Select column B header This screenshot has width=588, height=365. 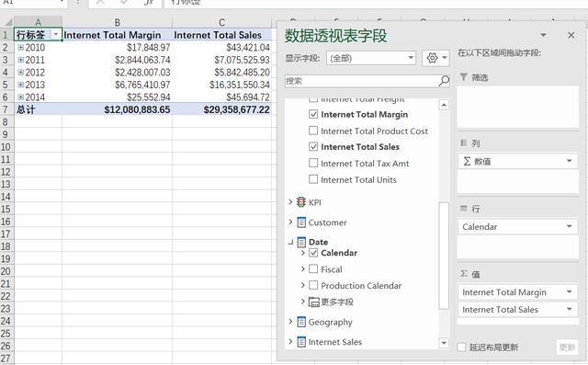coord(117,22)
